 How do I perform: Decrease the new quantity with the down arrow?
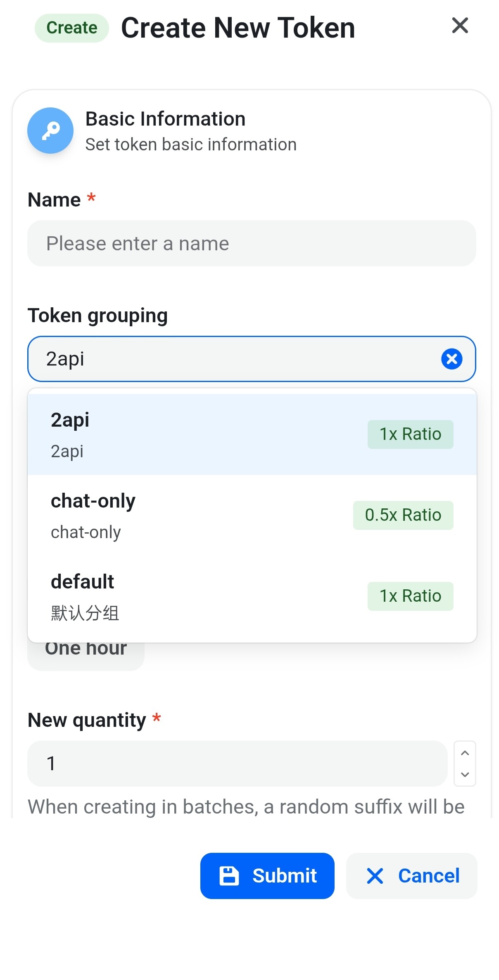(x=465, y=774)
